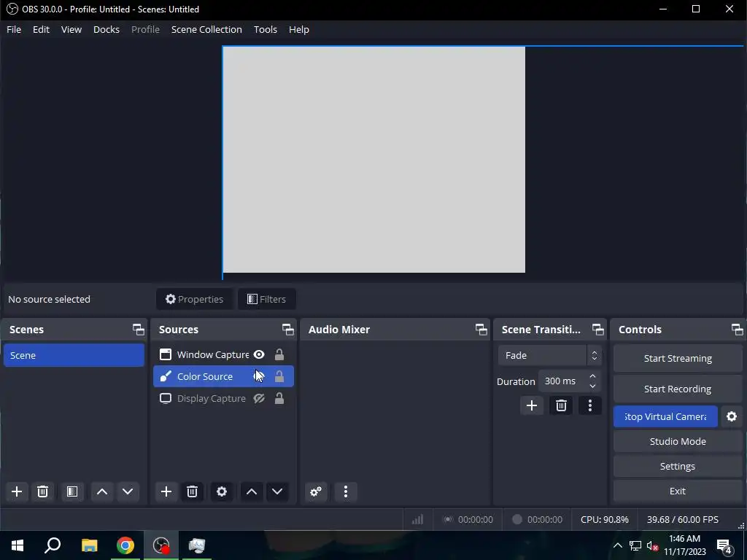Viewport: 747px width, 560px height.
Task: Open the notification center icon
Action: [x=724, y=545]
